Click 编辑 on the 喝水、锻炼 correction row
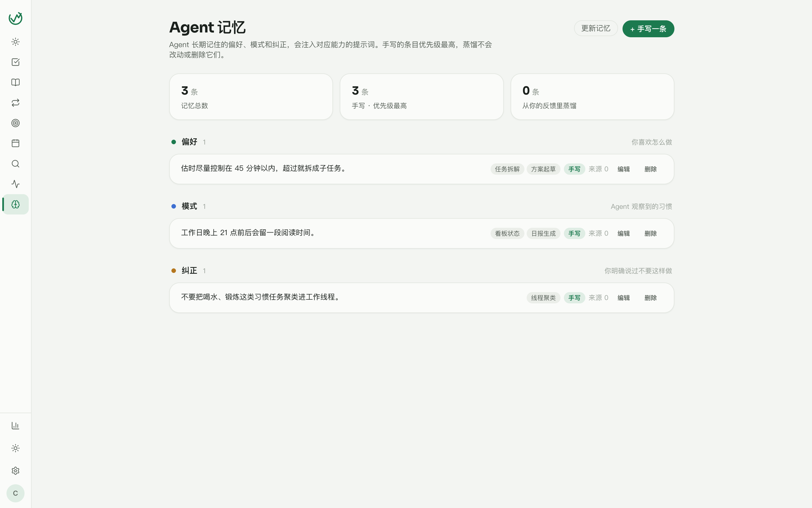This screenshot has height=508, width=812. tap(623, 298)
